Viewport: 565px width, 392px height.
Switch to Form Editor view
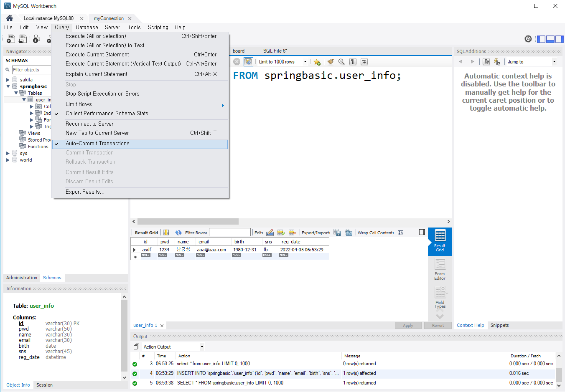point(440,269)
